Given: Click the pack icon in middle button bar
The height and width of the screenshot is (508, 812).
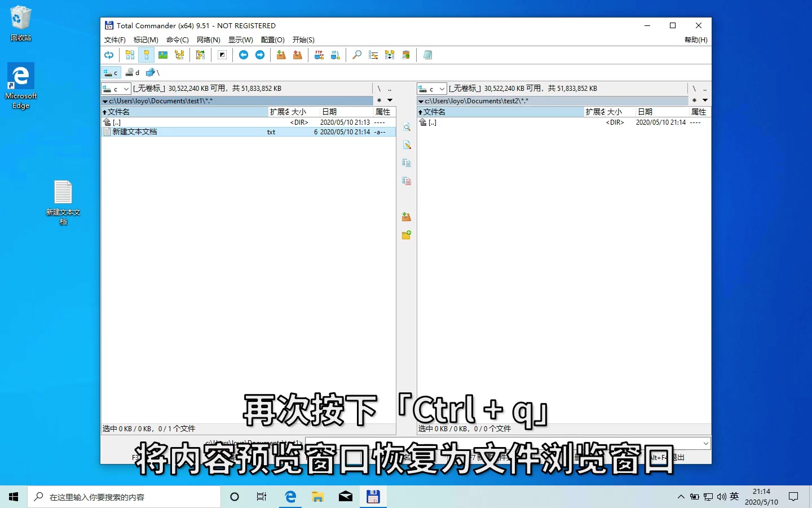Looking at the screenshot, I should click(407, 217).
